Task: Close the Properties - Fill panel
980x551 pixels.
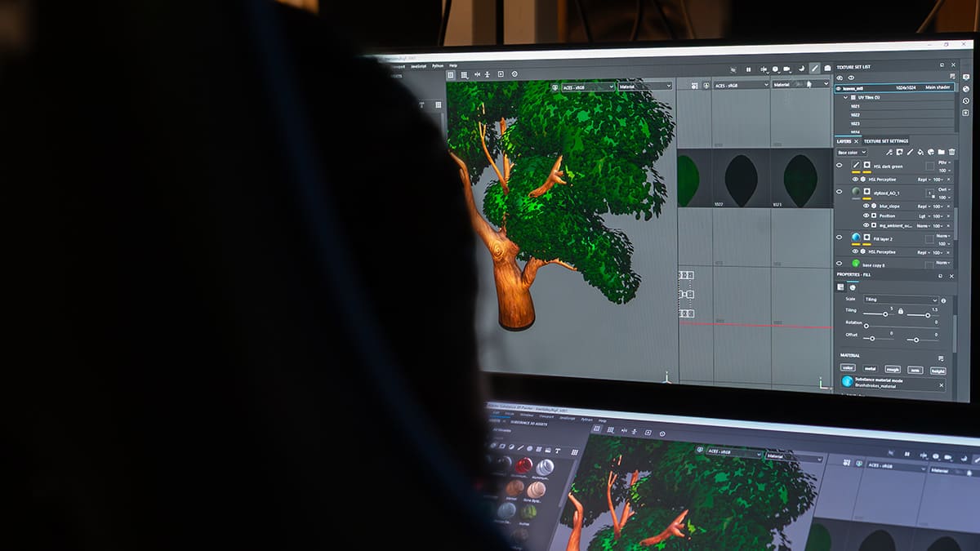Action: click(951, 276)
